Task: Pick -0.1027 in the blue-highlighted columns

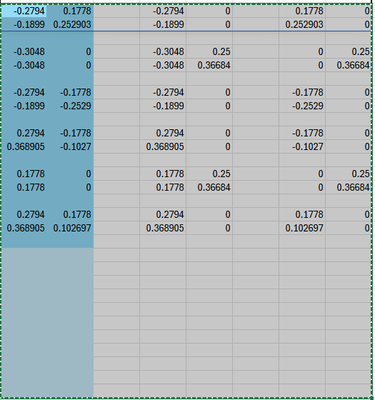Action: click(x=75, y=147)
